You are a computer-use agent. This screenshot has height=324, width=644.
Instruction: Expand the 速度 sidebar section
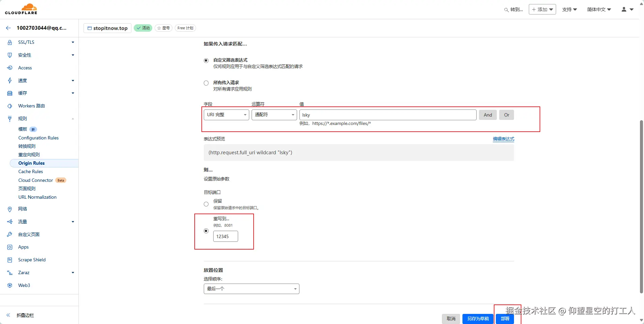click(73, 80)
